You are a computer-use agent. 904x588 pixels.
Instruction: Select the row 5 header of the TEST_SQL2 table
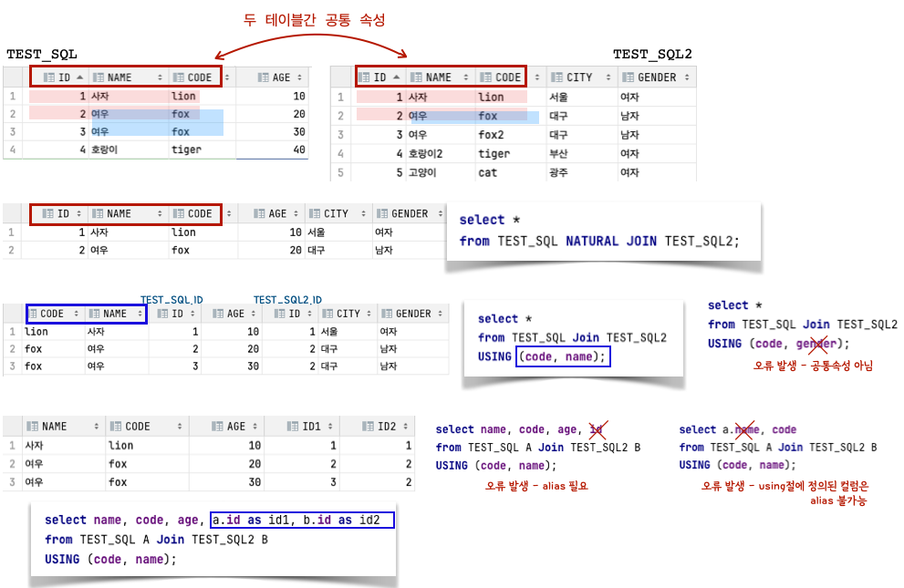click(341, 173)
